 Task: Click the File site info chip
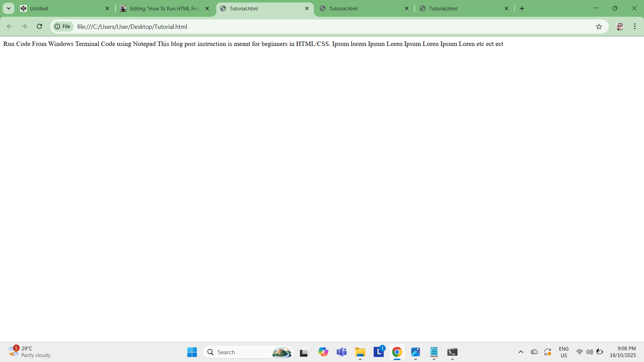[x=63, y=26]
